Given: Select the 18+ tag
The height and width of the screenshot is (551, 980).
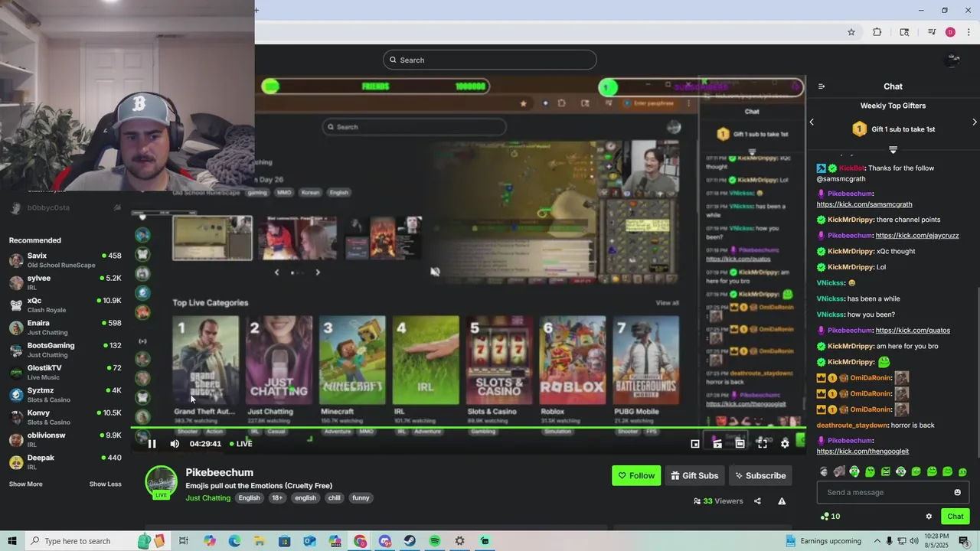Looking at the screenshot, I should pyautogui.click(x=277, y=498).
